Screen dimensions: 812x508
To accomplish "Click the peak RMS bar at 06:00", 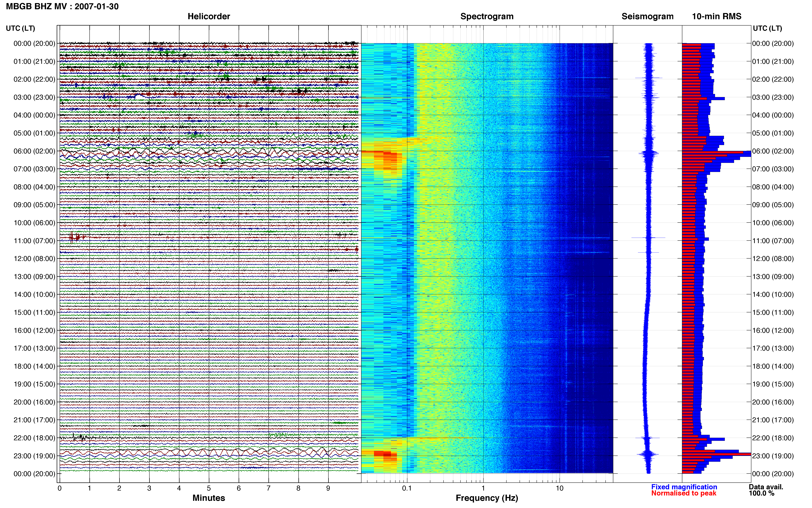I will pos(716,153).
